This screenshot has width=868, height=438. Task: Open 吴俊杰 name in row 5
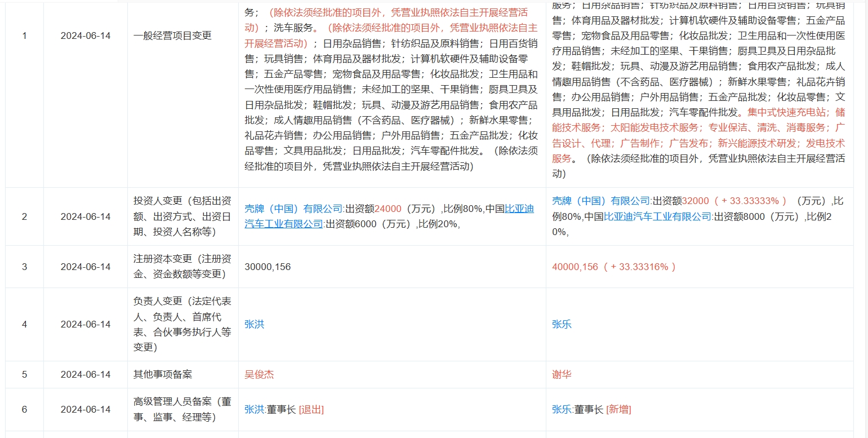[260, 374]
